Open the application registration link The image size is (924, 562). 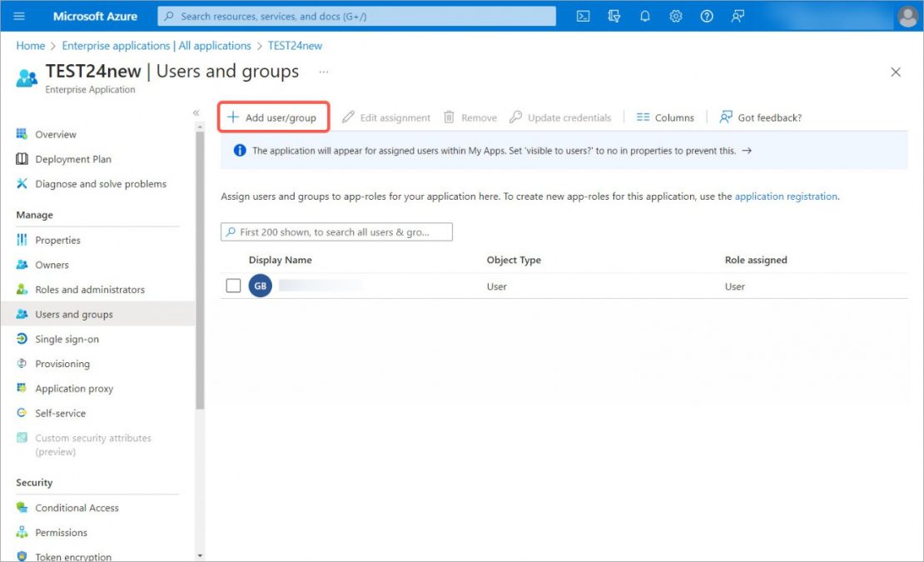pyautogui.click(x=786, y=196)
